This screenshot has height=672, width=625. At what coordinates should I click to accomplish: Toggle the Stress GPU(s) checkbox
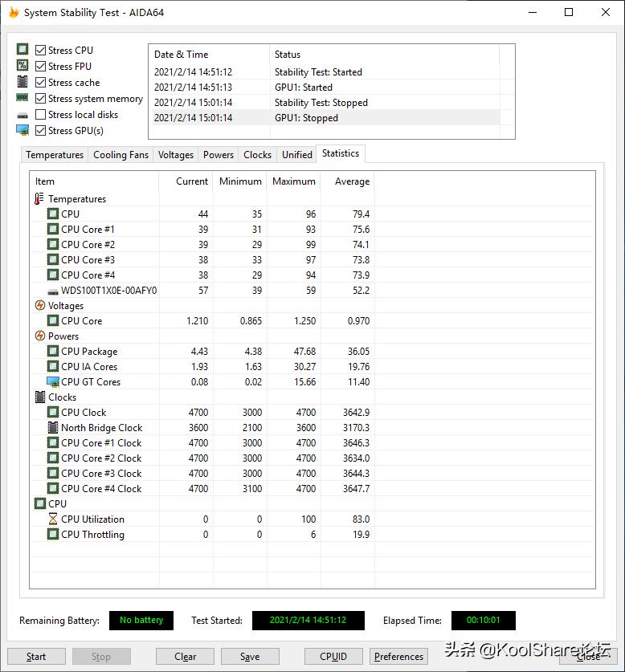41,131
